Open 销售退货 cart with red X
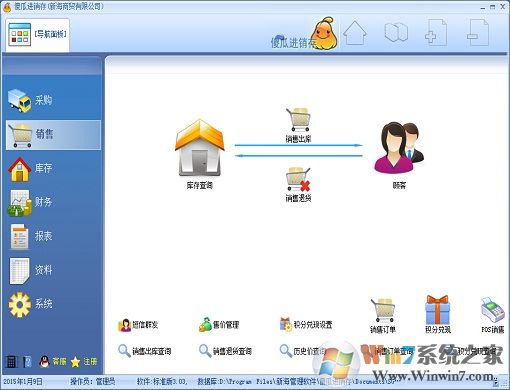Screen dimensions: 510x390 (298, 184)
